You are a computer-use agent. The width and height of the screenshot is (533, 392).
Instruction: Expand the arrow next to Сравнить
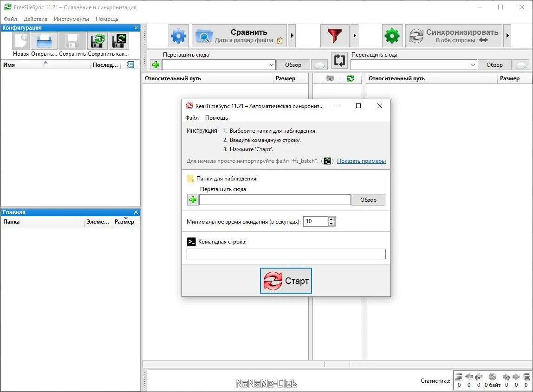point(292,35)
